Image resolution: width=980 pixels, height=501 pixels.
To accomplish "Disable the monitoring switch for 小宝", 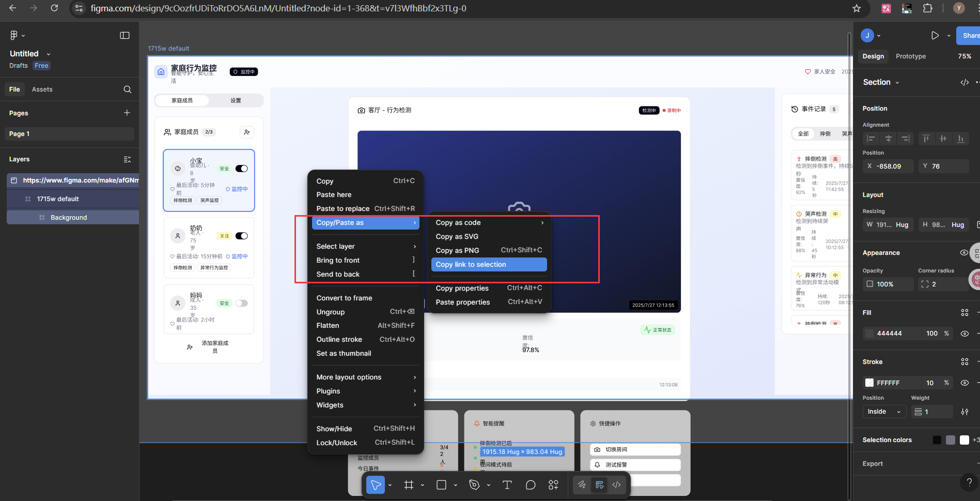I will [x=241, y=168].
